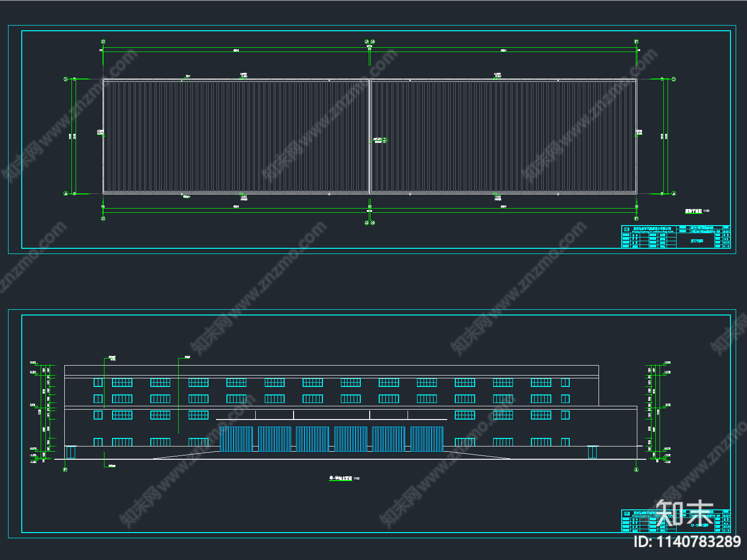The image size is (747, 560).
Task: Click the roof plan drawing title label
Action: point(697,211)
